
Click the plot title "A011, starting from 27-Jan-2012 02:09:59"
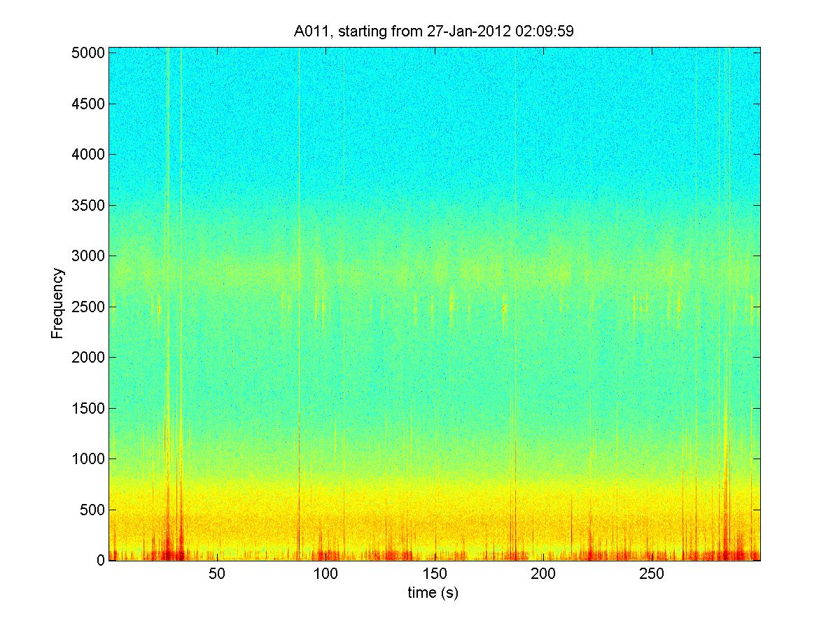point(434,31)
